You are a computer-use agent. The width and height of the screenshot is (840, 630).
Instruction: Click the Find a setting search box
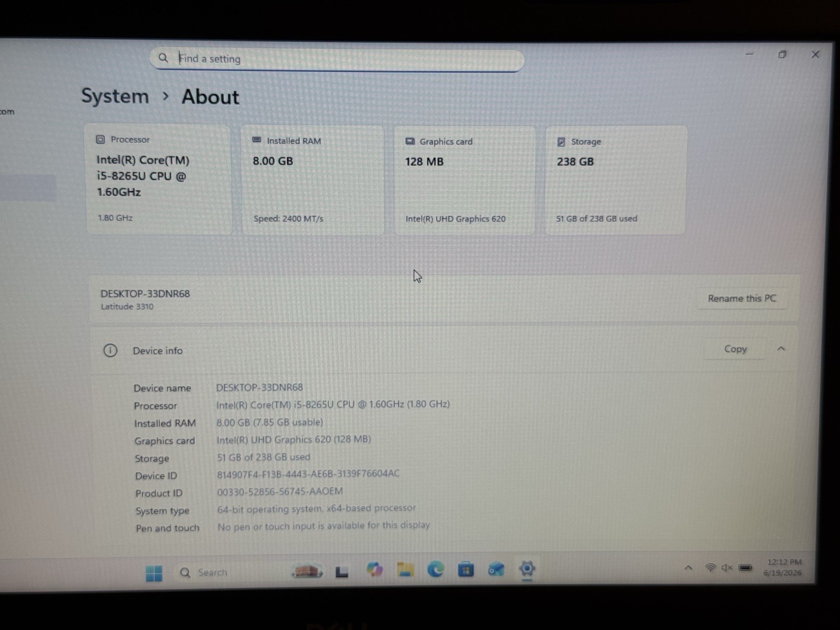click(337, 59)
